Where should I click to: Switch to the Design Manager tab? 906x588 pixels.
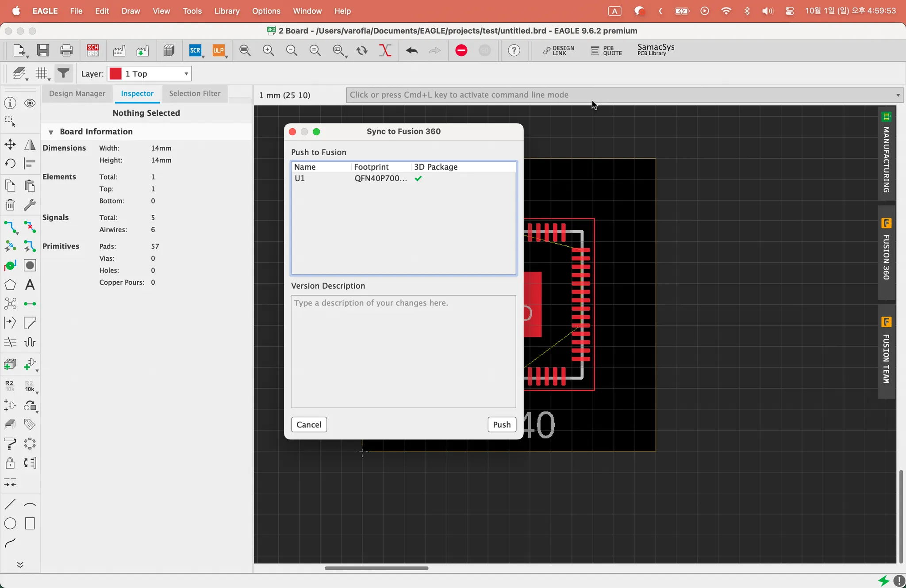coord(77,94)
